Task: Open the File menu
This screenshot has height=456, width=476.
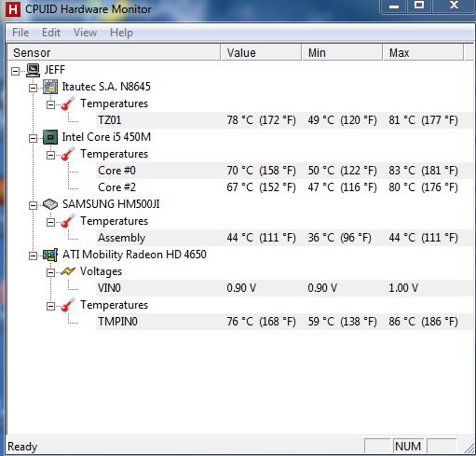Action: point(20,33)
